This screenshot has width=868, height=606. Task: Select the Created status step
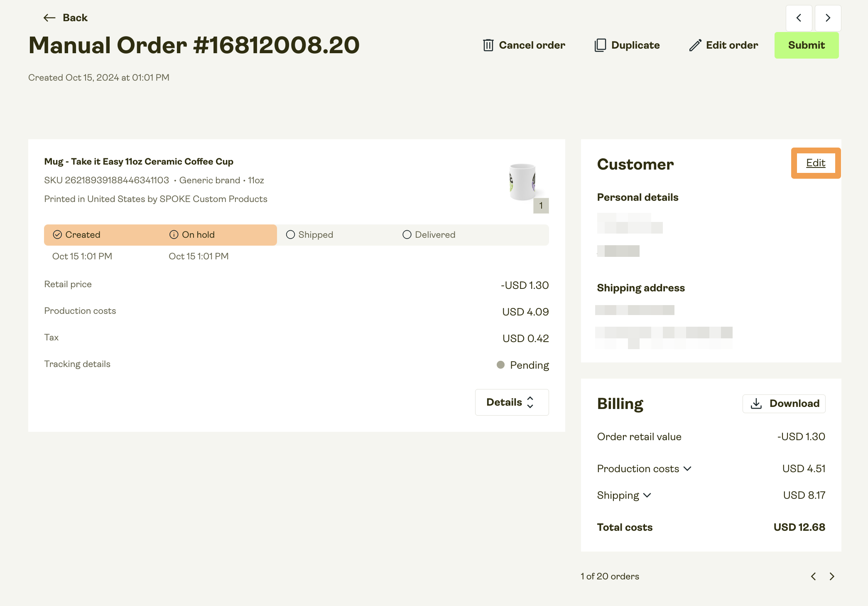tap(77, 235)
